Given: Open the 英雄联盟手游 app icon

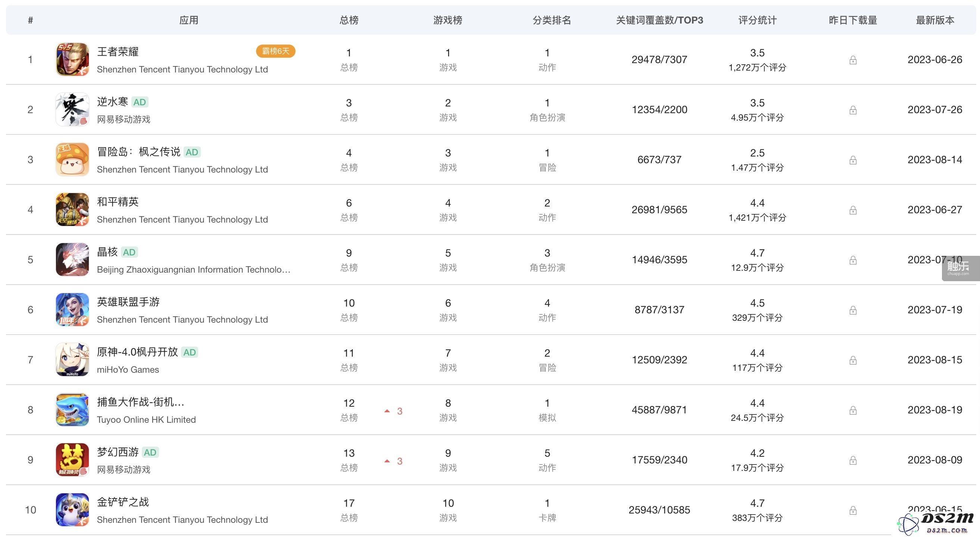Looking at the screenshot, I should coord(72,310).
